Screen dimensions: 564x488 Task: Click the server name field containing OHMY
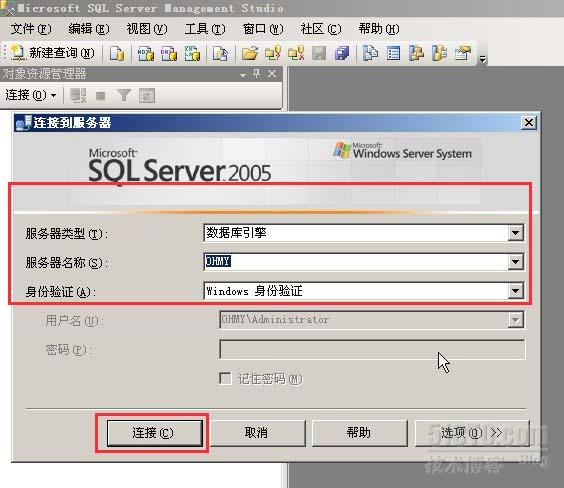[x=363, y=262]
